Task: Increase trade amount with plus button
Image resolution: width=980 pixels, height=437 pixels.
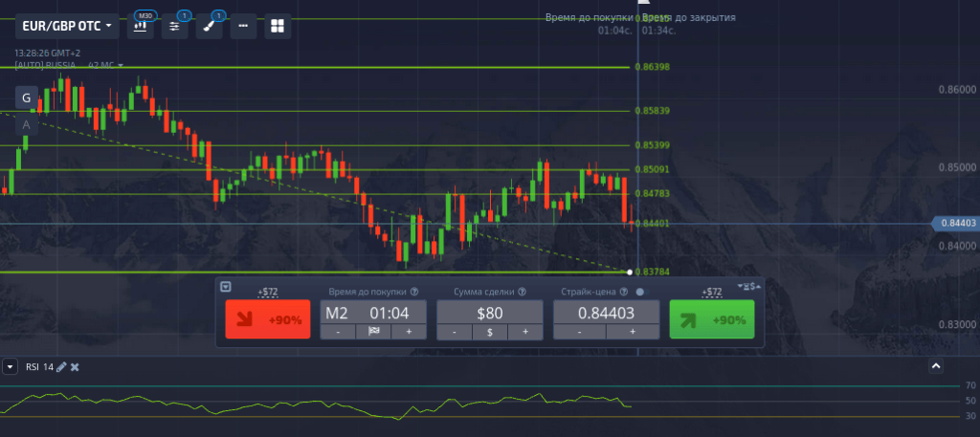Action: coord(524,332)
